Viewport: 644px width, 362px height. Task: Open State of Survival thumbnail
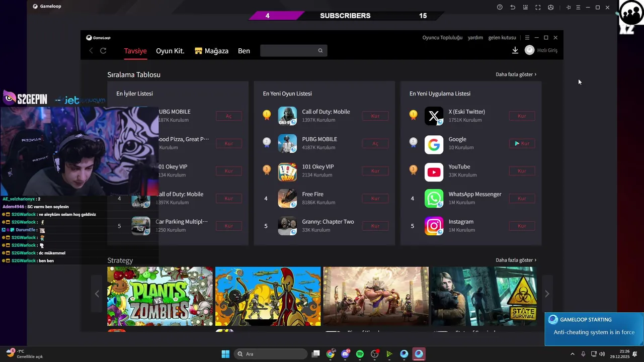[x=484, y=296]
